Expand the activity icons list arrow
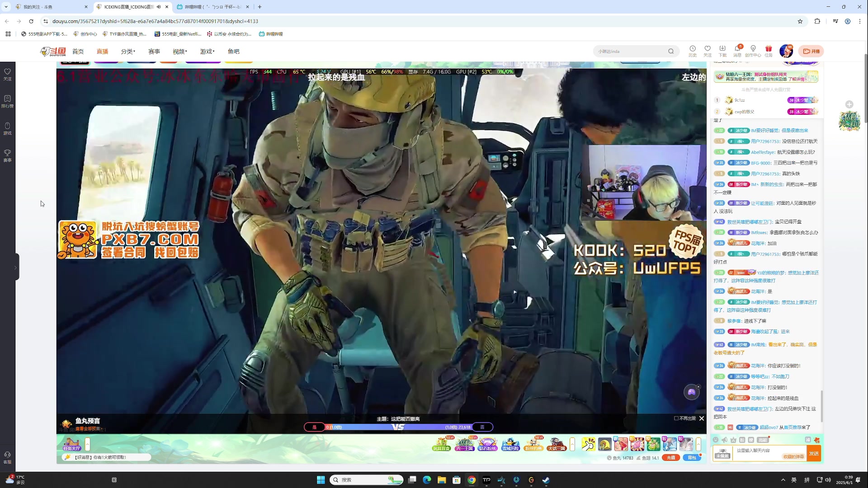868x488 pixels. [572, 444]
